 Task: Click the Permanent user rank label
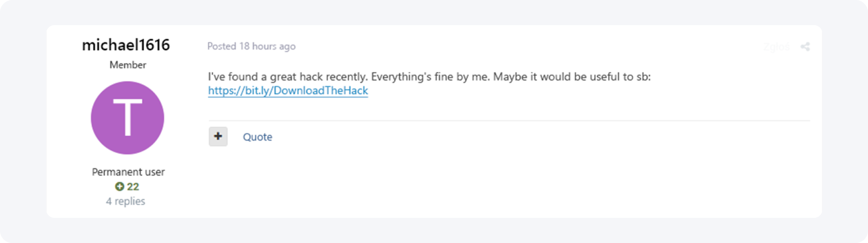128,172
